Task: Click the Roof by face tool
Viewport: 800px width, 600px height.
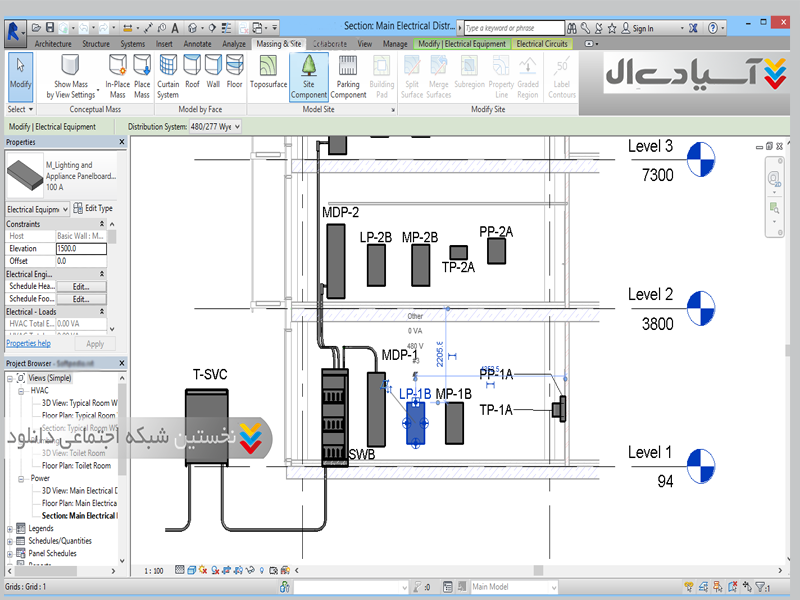Action: (x=191, y=75)
